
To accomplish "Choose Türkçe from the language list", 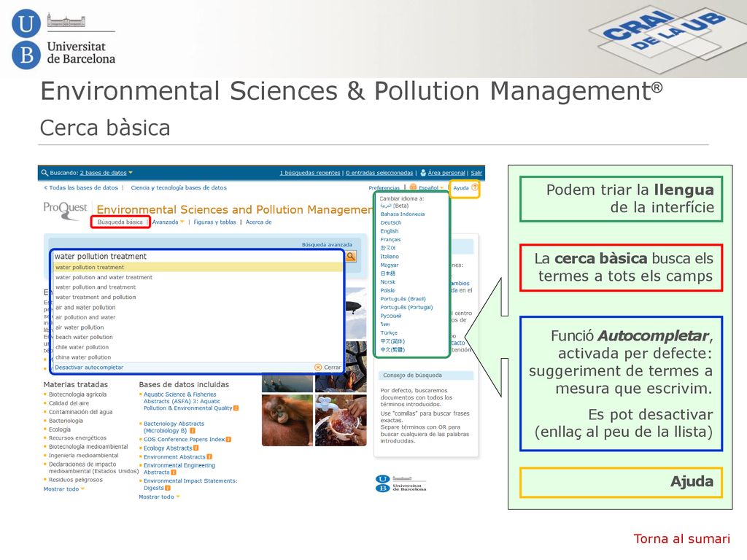I will pos(389,332).
